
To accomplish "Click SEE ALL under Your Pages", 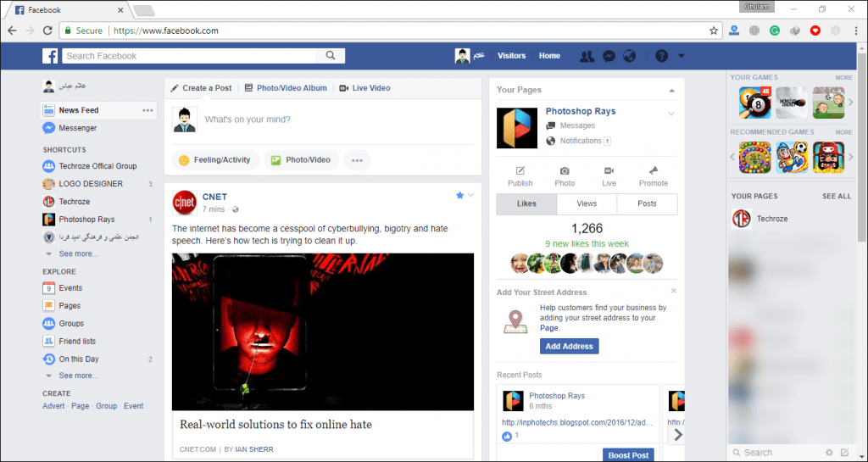I will [x=837, y=197].
